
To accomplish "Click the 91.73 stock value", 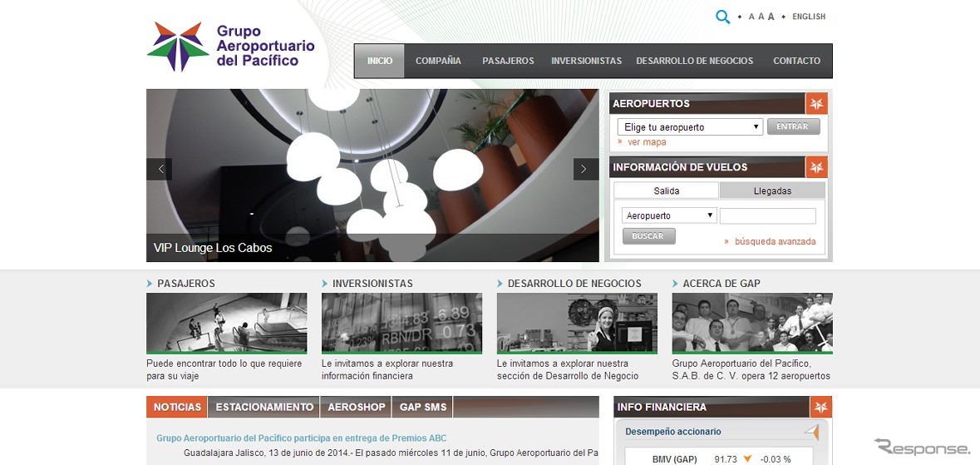I will (726, 459).
